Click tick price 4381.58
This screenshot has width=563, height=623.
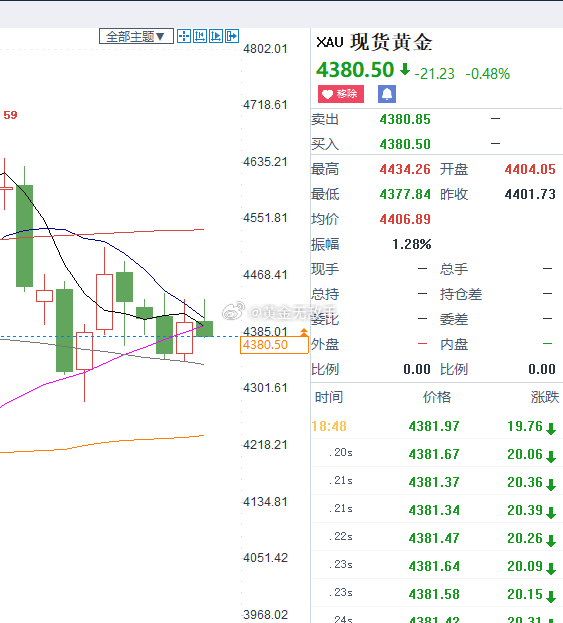coord(434,594)
